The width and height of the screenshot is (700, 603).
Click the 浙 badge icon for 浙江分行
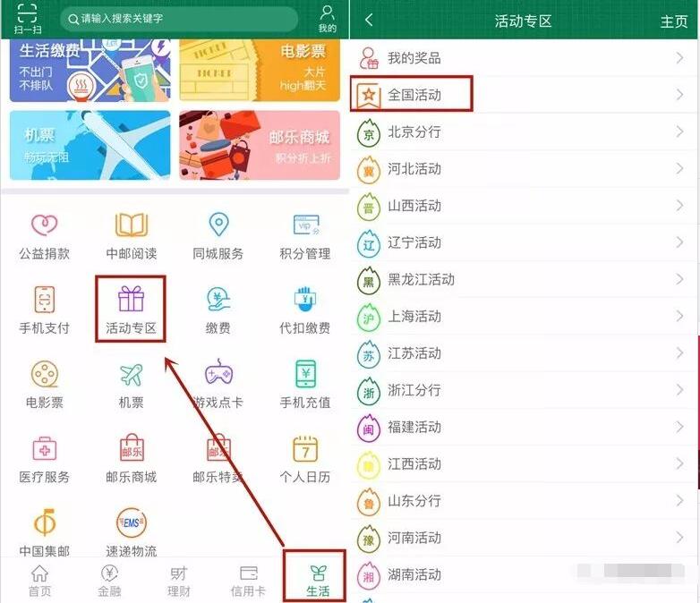click(x=368, y=392)
